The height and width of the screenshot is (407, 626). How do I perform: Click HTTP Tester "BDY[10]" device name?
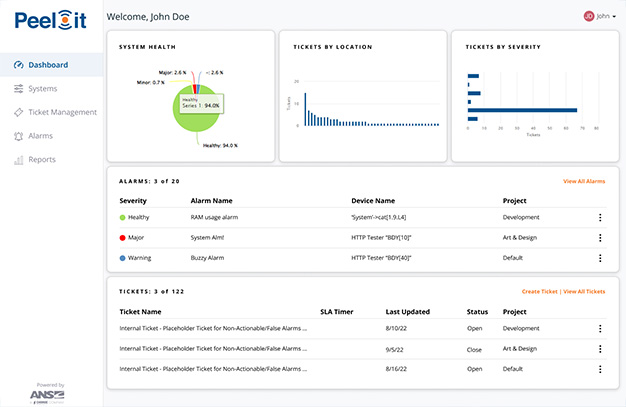coord(381,238)
